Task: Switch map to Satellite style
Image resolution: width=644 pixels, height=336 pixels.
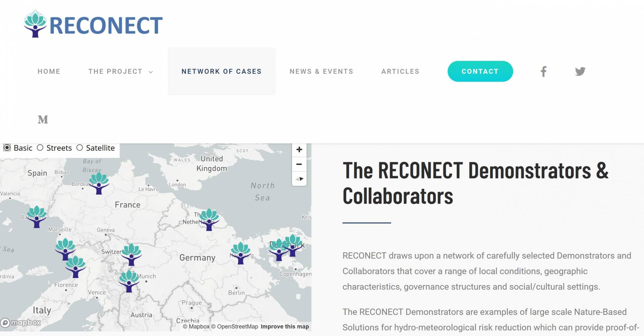Action: point(79,148)
